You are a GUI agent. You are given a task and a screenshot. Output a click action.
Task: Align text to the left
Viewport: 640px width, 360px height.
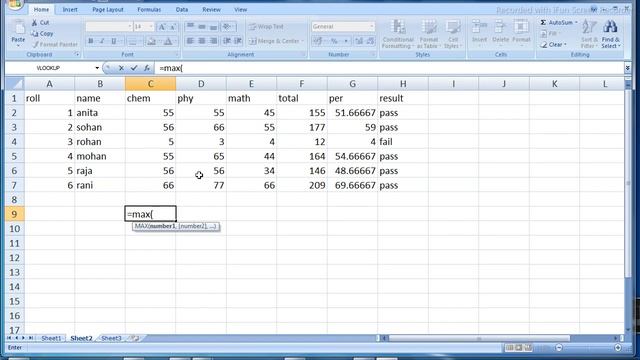[190, 41]
